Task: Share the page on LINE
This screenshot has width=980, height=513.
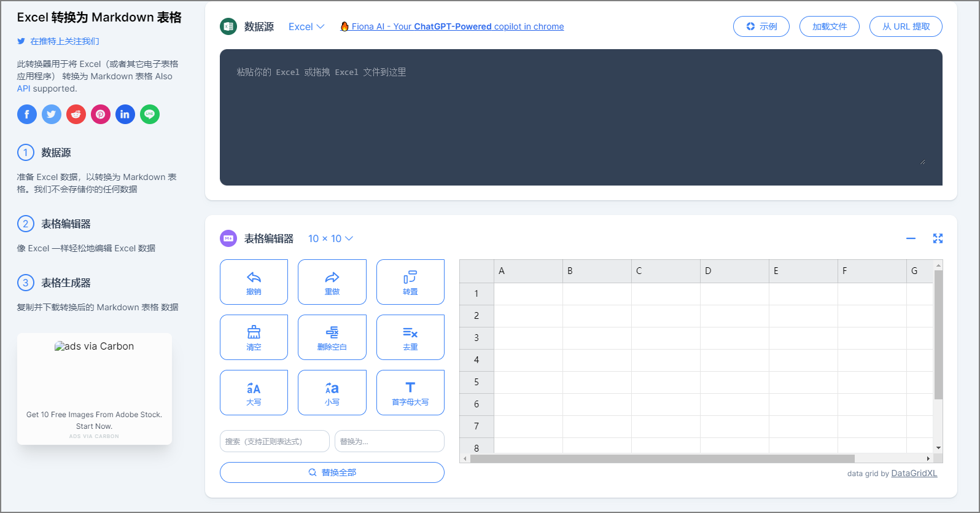Action: [x=150, y=114]
